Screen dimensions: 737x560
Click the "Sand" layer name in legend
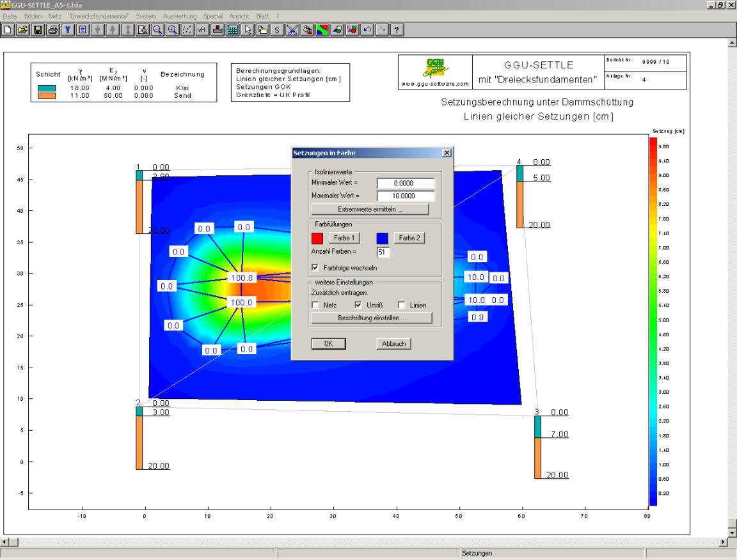coord(182,95)
